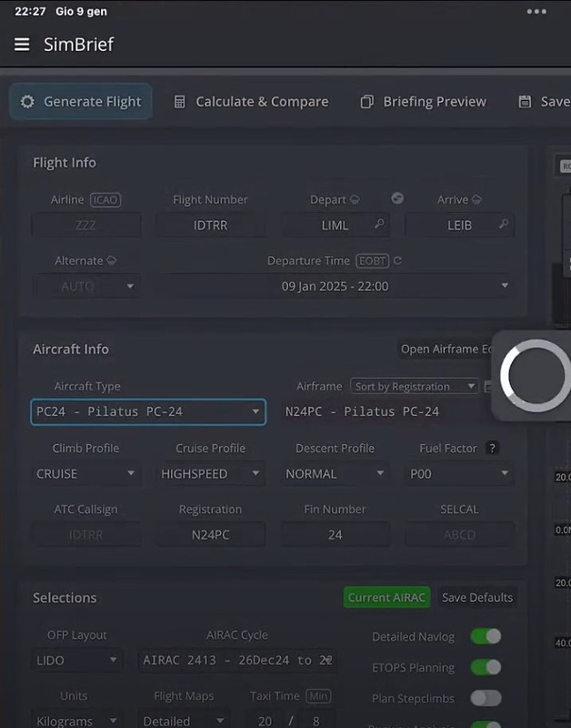571x728 pixels.
Task: Click the pages icon of Briefing Preview
Action: 367,102
